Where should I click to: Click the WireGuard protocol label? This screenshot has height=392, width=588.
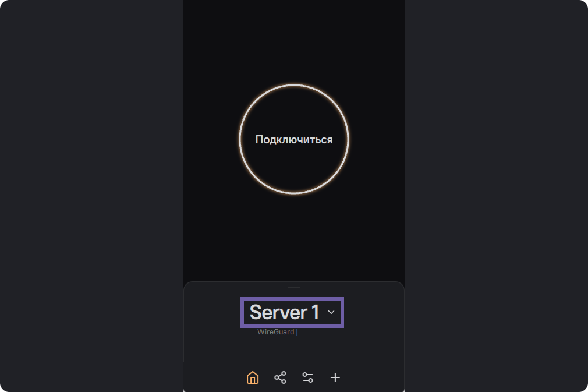[x=275, y=332]
